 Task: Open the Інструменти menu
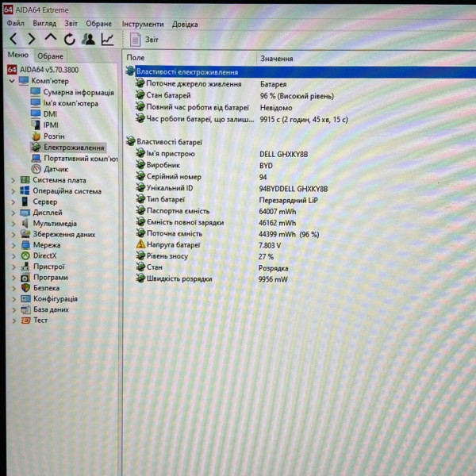(x=143, y=24)
